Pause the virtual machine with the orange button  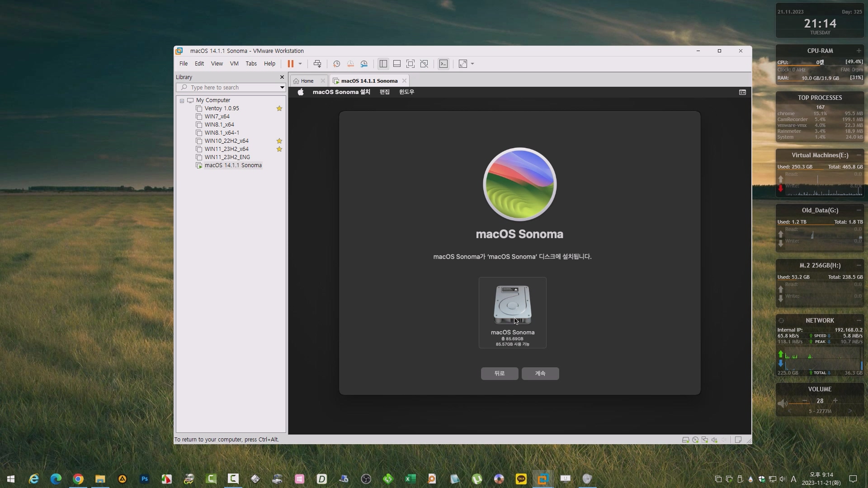290,64
